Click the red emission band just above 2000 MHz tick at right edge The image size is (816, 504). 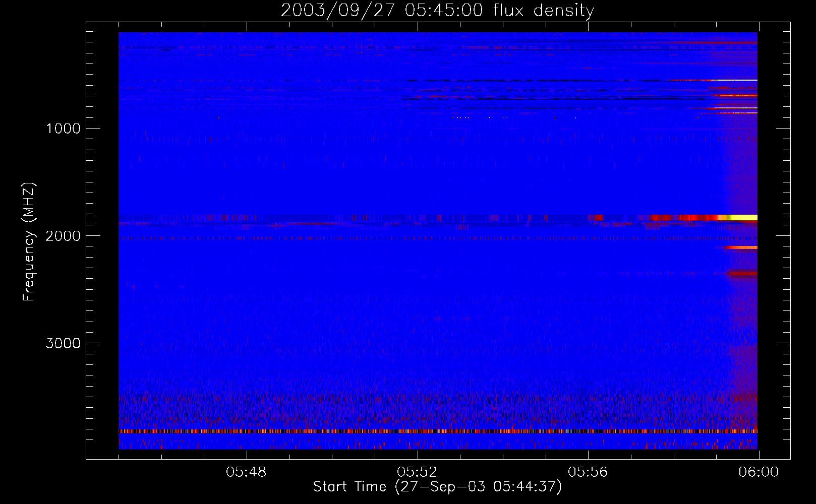[740, 247]
